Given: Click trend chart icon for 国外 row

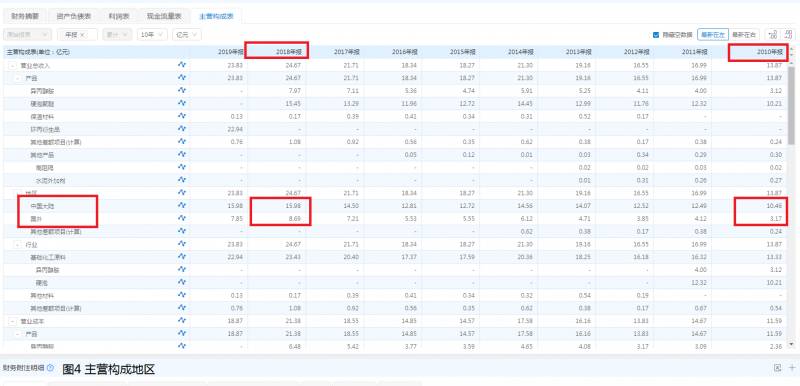Looking at the screenshot, I should [x=182, y=218].
